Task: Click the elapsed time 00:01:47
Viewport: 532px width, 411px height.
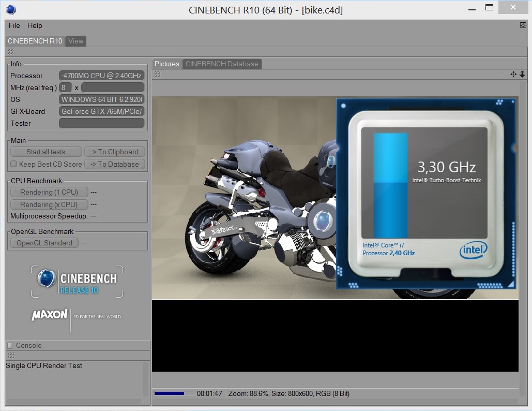Action: [x=209, y=394]
